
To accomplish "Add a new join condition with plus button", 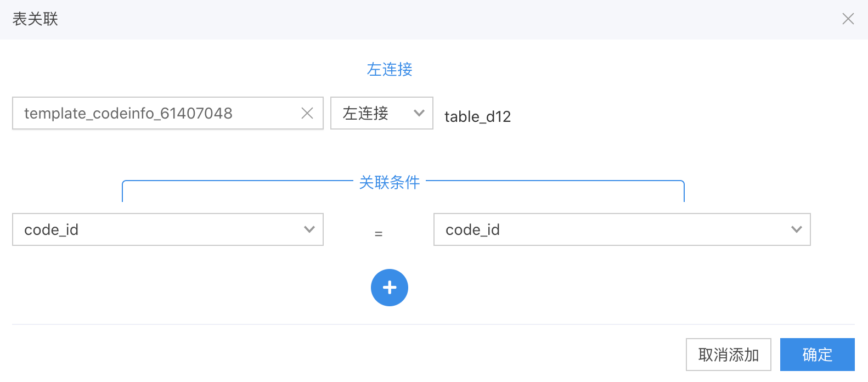I will 390,288.
